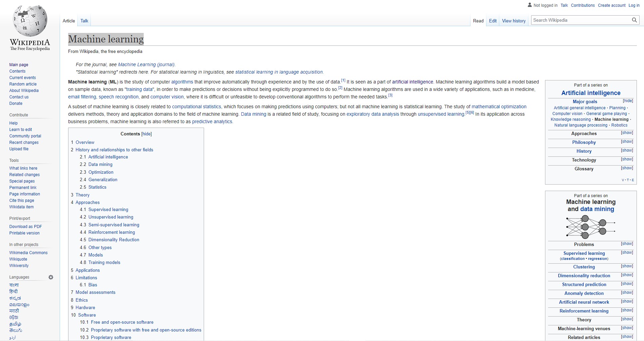Click the not-logged-in user icon

[530, 5]
